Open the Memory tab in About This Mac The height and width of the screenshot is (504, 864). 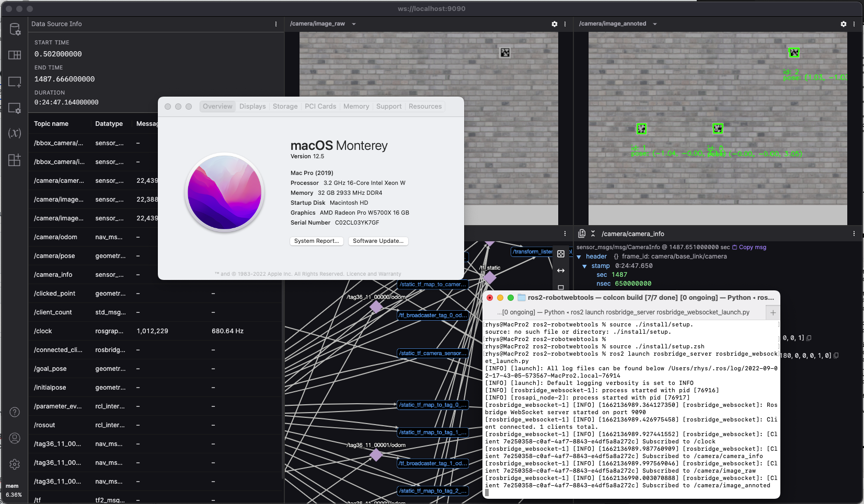point(356,107)
